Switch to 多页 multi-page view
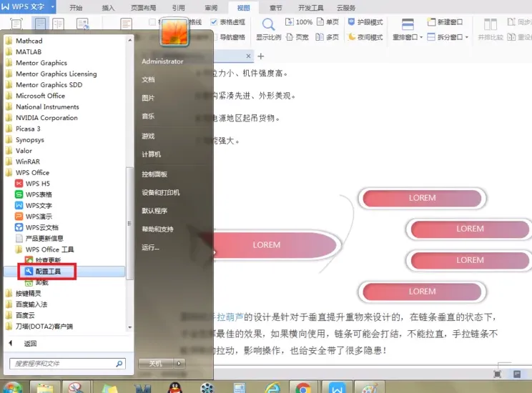 tap(327, 37)
